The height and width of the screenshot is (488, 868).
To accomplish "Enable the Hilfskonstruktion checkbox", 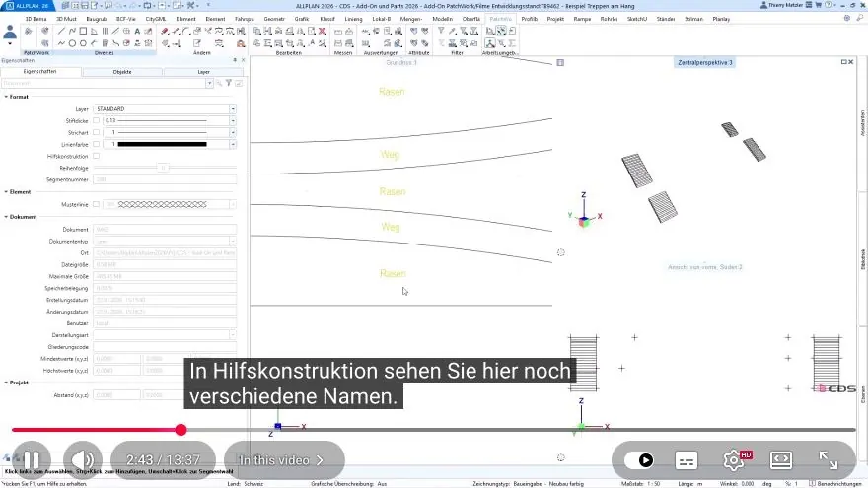I will point(97,156).
